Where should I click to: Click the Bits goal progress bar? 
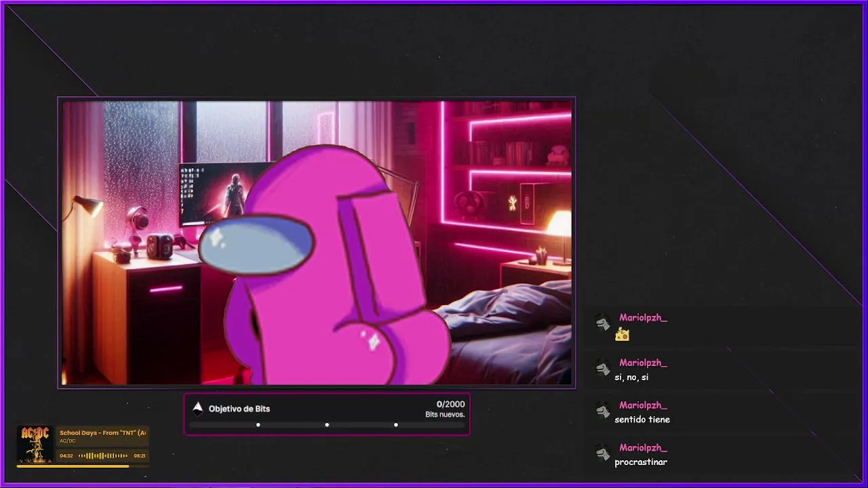point(327,425)
